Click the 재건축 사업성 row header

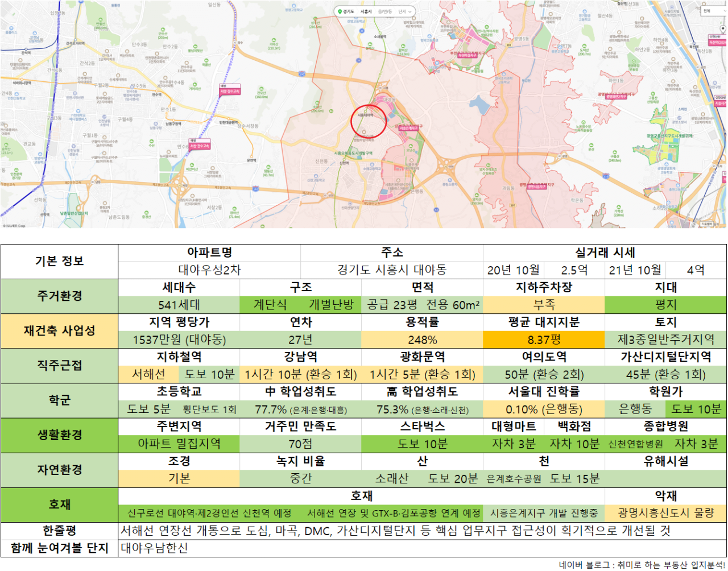59,330
